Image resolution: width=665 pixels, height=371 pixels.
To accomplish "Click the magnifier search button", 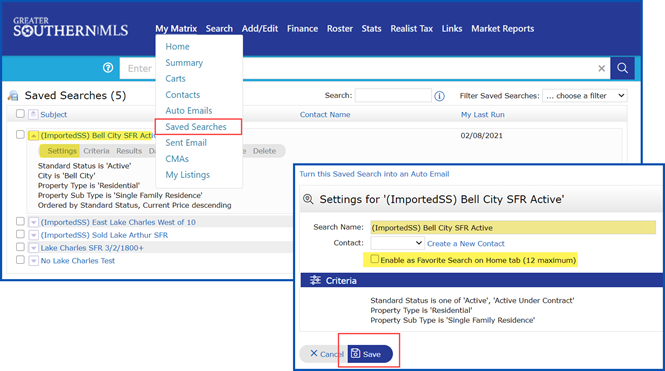I will (622, 68).
